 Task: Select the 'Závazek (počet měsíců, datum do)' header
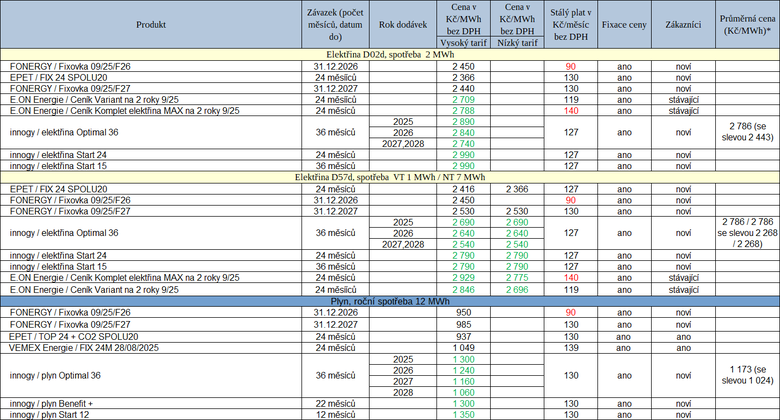click(335, 24)
